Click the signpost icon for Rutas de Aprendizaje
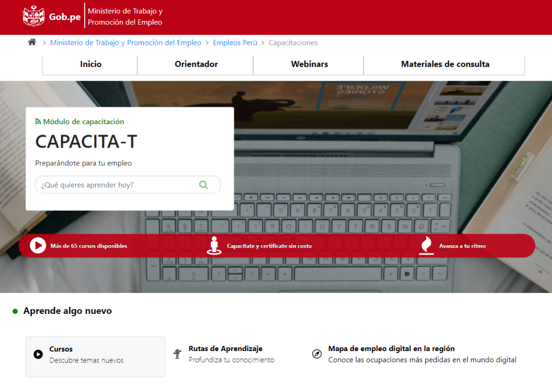 [x=177, y=354]
